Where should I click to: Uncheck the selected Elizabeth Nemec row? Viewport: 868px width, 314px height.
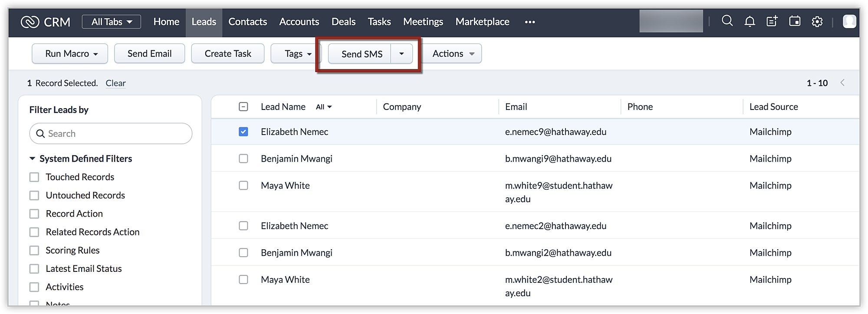coord(243,132)
